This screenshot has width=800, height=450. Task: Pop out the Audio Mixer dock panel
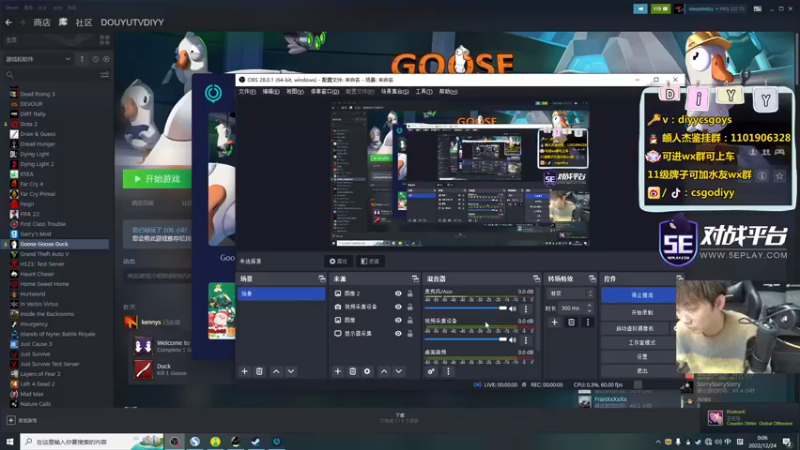click(x=536, y=279)
